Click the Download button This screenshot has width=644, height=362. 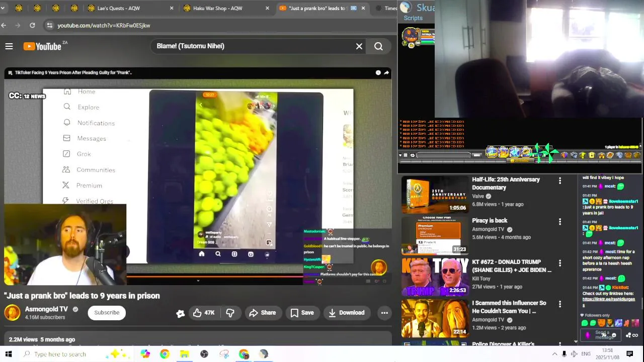click(x=346, y=313)
